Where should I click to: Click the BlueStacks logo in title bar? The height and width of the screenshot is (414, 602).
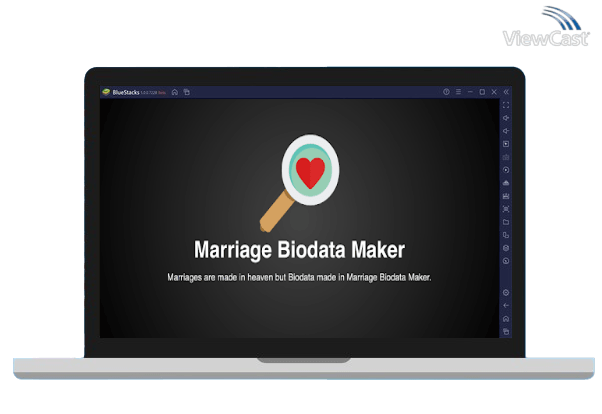tap(106, 92)
